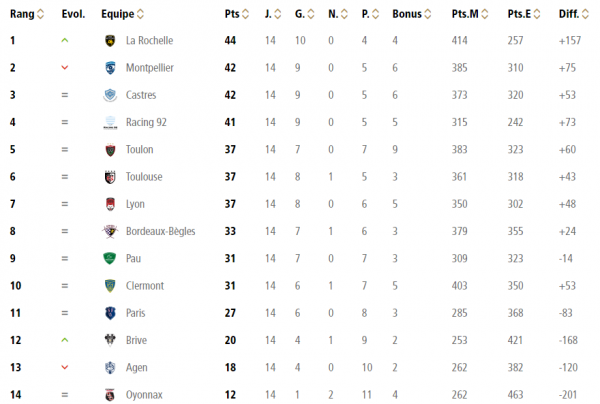Click the Castres team logo
This screenshot has width=600, height=404.
click(x=110, y=95)
